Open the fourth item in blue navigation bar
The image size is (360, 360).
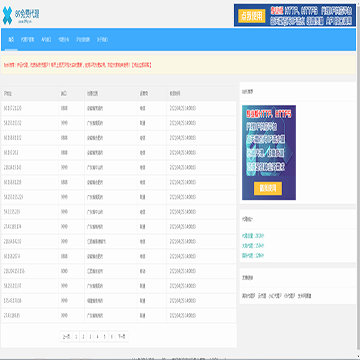click(x=64, y=40)
